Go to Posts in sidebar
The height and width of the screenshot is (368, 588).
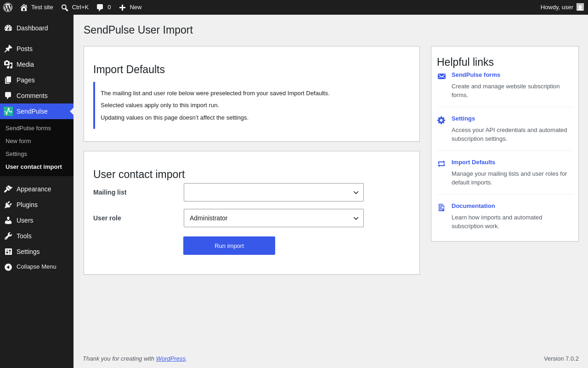coord(24,49)
